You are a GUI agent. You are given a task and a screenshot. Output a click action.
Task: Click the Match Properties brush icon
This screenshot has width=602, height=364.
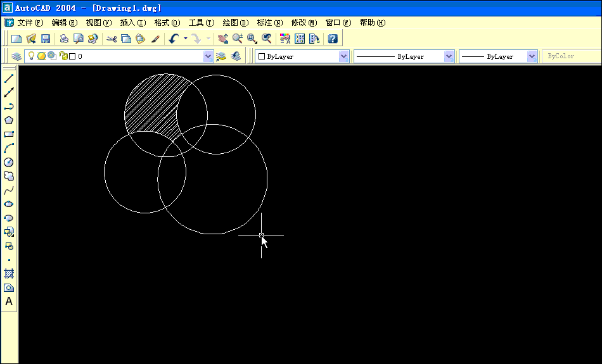click(x=155, y=39)
